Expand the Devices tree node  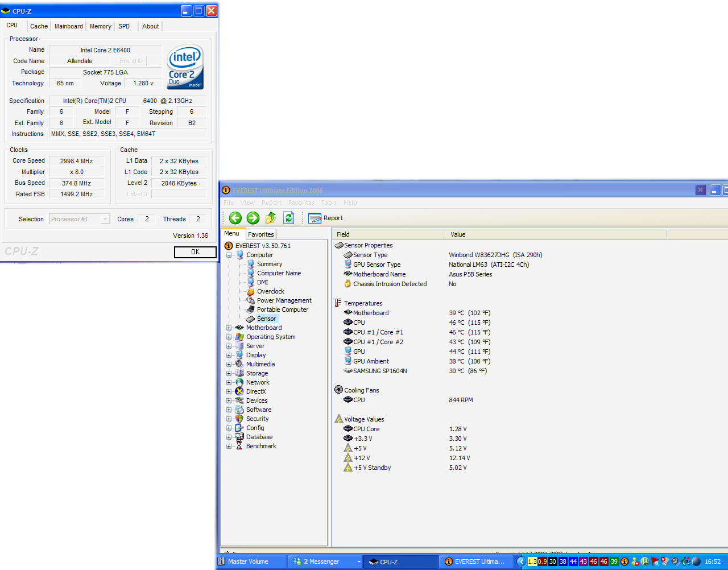click(x=229, y=400)
